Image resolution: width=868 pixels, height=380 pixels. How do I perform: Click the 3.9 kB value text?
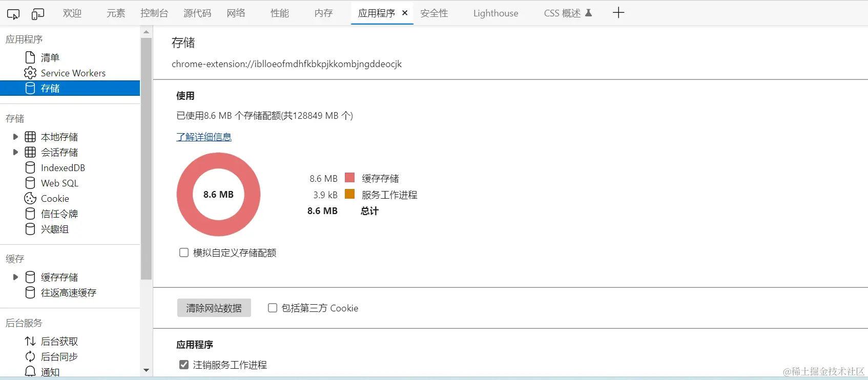click(325, 195)
